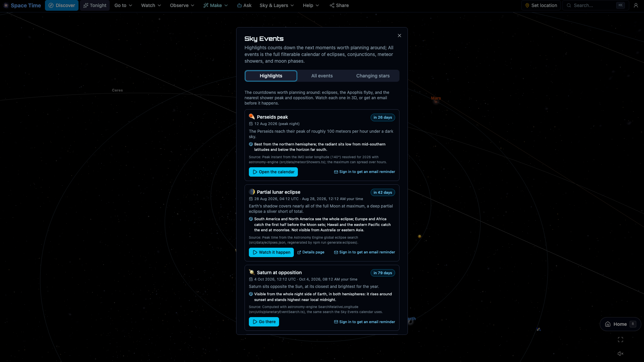The image size is (644, 362).
Task: Expand the Observe menu
Action: 182,5
